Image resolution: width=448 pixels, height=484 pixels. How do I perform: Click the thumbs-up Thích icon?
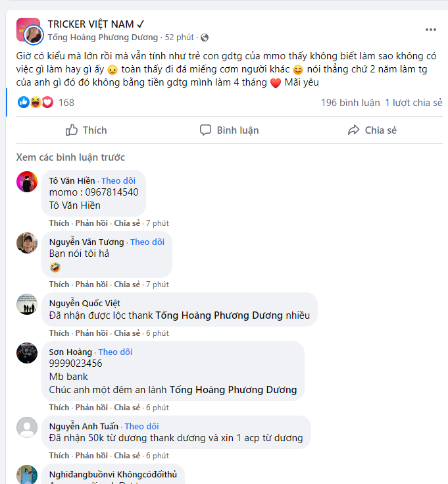pyautogui.click(x=72, y=130)
